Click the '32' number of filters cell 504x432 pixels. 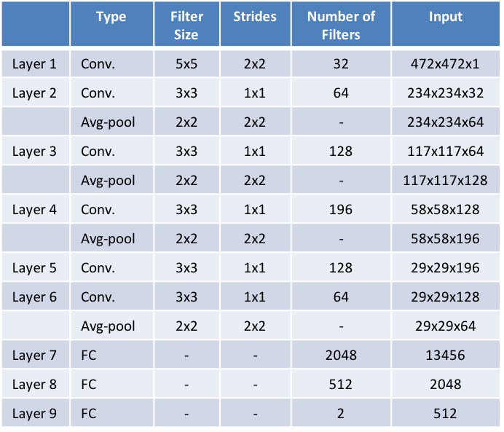click(x=340, y=64)
